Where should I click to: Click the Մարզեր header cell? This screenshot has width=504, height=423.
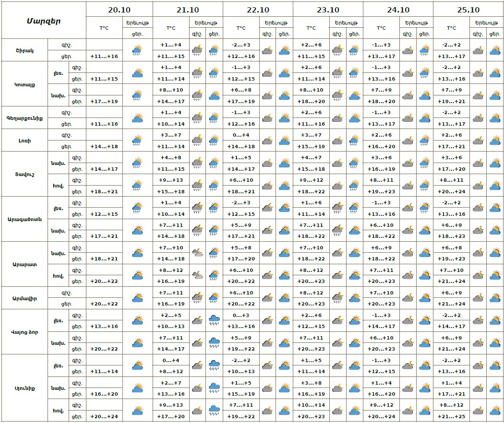pyautogui.click(x=43, y=21)
